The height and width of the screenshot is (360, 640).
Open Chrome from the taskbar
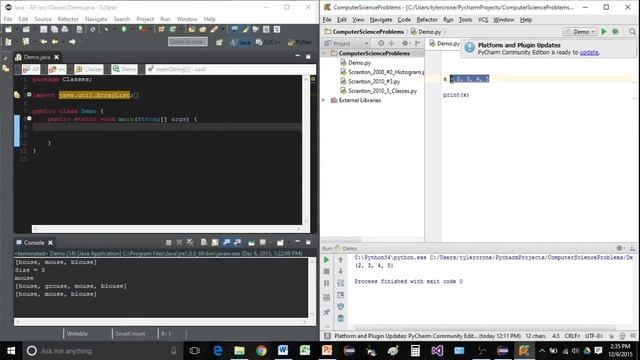[x=261, y=351]
